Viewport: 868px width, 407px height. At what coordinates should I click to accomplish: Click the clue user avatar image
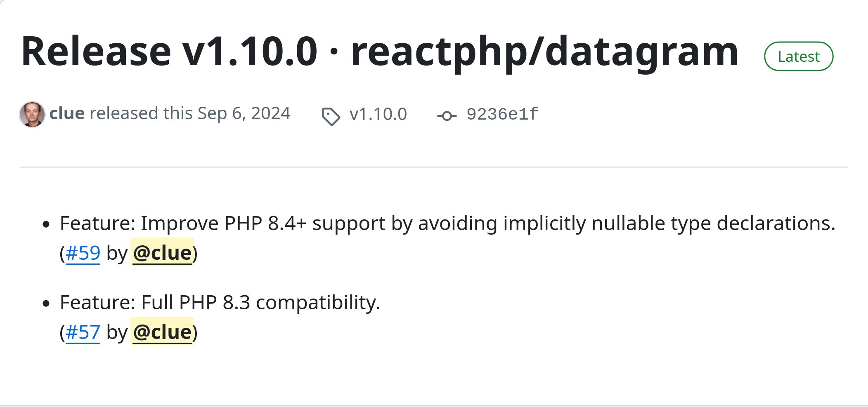click(x=32, y=114)
